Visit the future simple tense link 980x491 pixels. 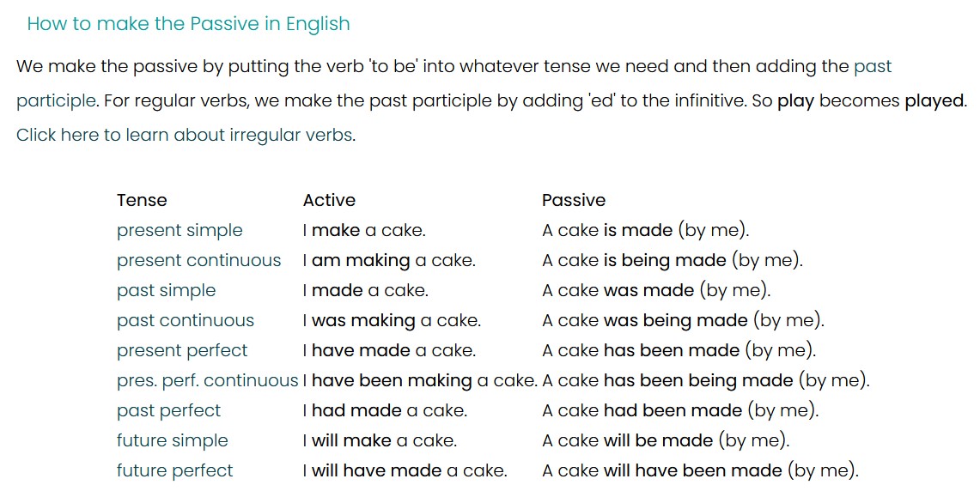tap(173, 440)
